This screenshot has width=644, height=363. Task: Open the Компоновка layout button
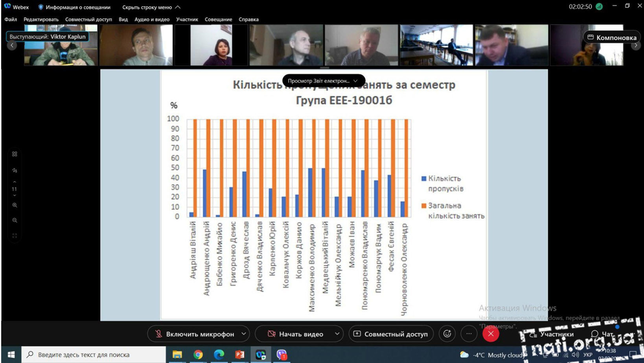(611, 37)
